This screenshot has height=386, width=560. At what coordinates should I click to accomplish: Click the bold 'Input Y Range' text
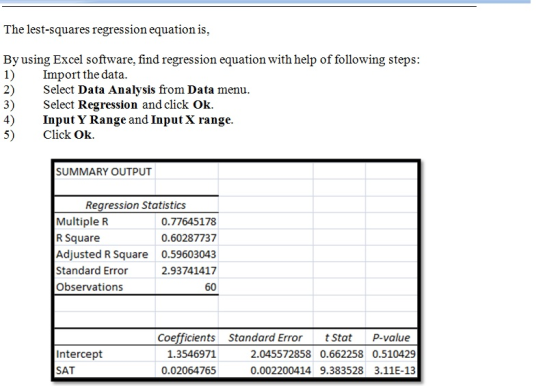85,120
